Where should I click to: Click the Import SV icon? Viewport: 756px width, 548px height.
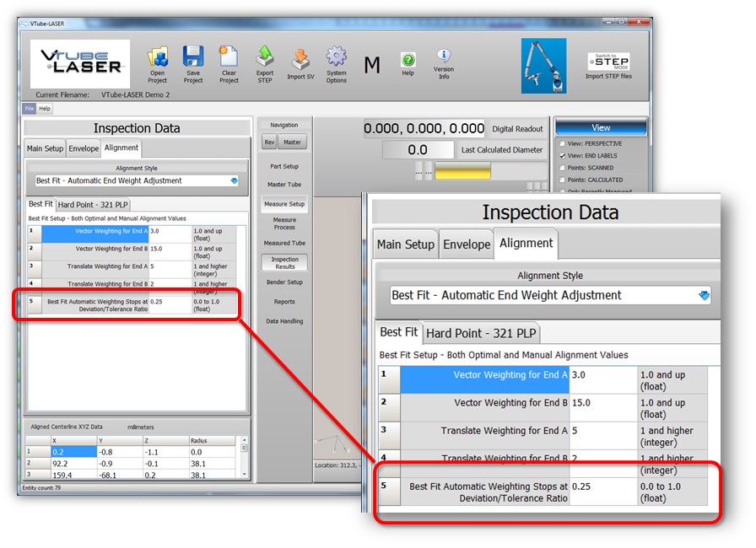(x=300, y=58)
